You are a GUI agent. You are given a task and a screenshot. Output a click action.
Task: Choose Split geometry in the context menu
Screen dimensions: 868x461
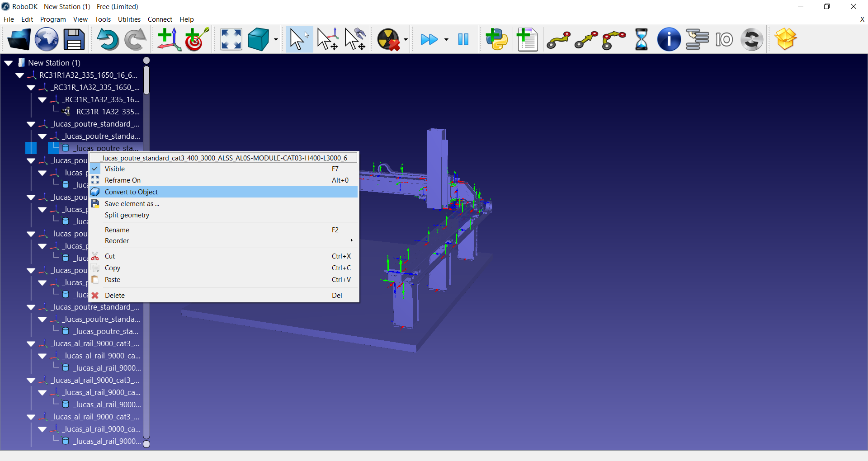(127, 215)
